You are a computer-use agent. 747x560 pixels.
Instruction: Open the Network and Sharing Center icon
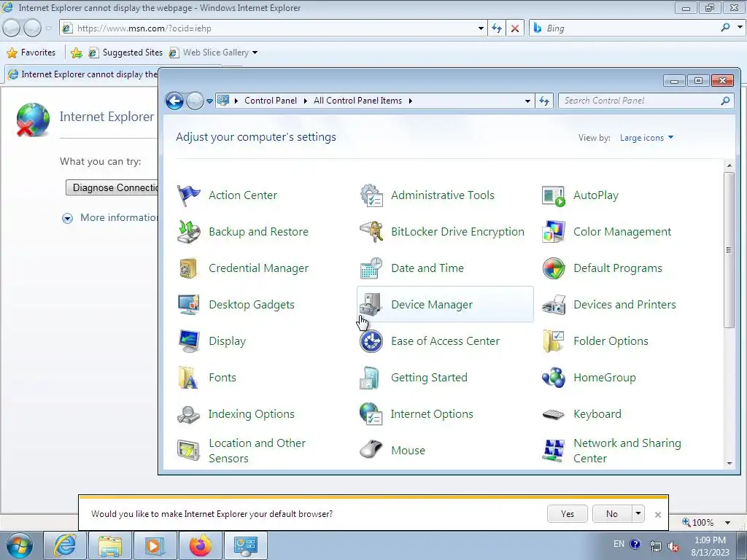click(x=554, y=451)
